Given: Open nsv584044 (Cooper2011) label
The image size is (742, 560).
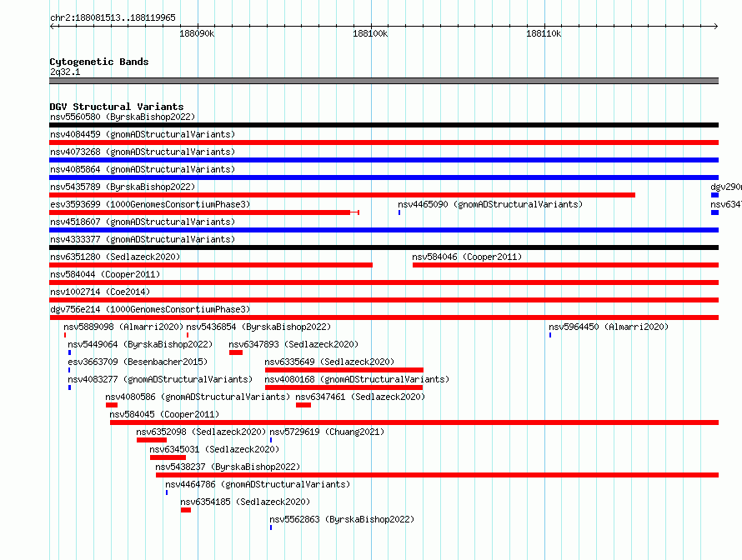Looking at the screenshot, I should [105, 274].
